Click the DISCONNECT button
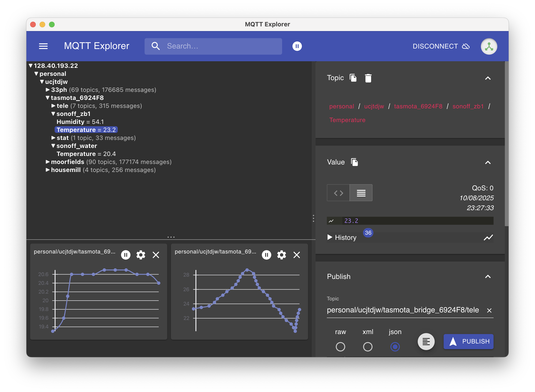Viewport: 535px width, 392px height. [441, 46]
